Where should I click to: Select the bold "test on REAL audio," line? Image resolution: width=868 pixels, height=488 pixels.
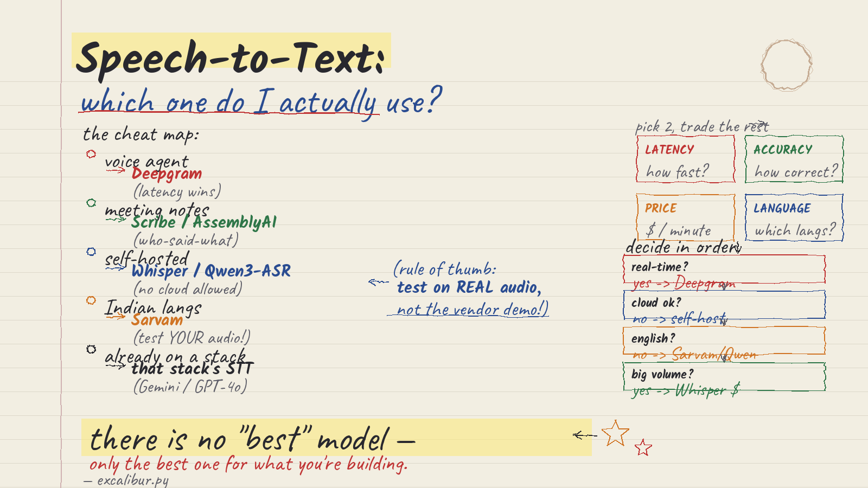click(469, 287)
